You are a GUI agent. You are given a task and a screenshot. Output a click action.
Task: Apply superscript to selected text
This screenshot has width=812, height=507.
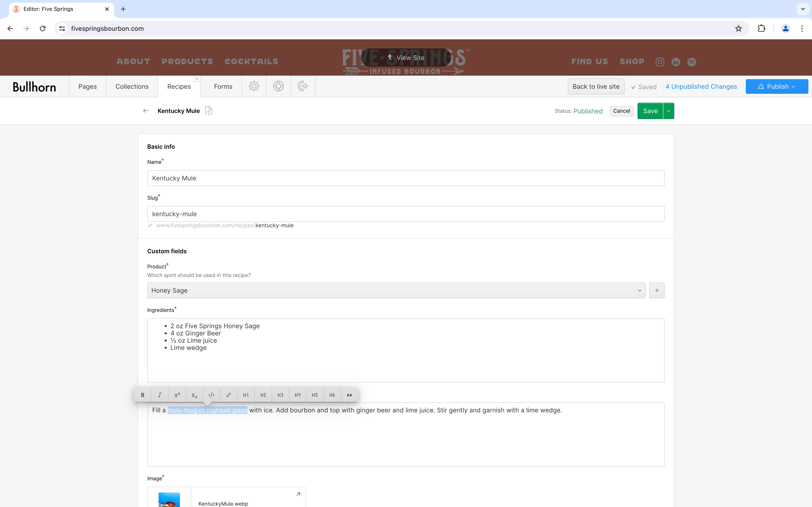coord(177,395)
